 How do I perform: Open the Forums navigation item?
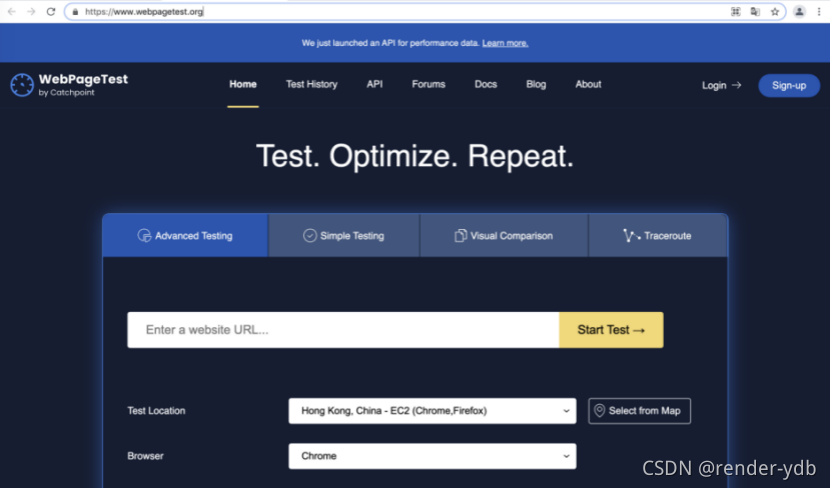point(429,84)
